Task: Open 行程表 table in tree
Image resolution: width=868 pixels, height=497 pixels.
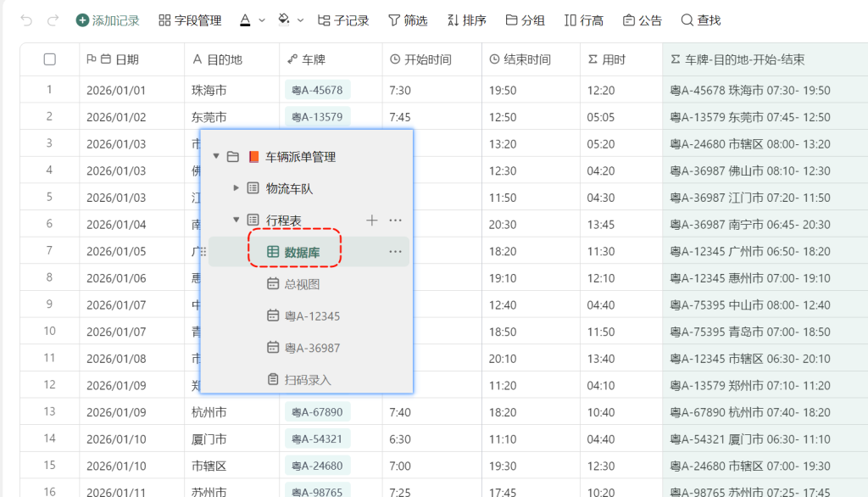Action: 283,220
